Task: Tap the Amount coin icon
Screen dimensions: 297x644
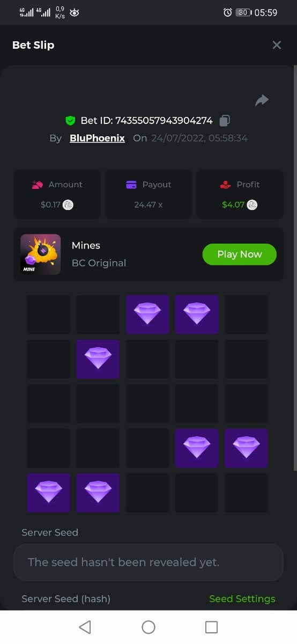Action: click(68, 204)
